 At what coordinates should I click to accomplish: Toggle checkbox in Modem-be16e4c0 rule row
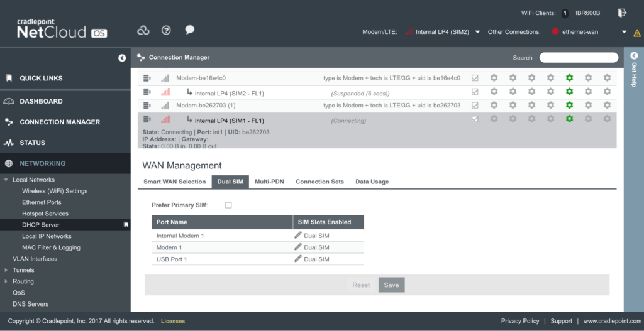click(475, 78)
